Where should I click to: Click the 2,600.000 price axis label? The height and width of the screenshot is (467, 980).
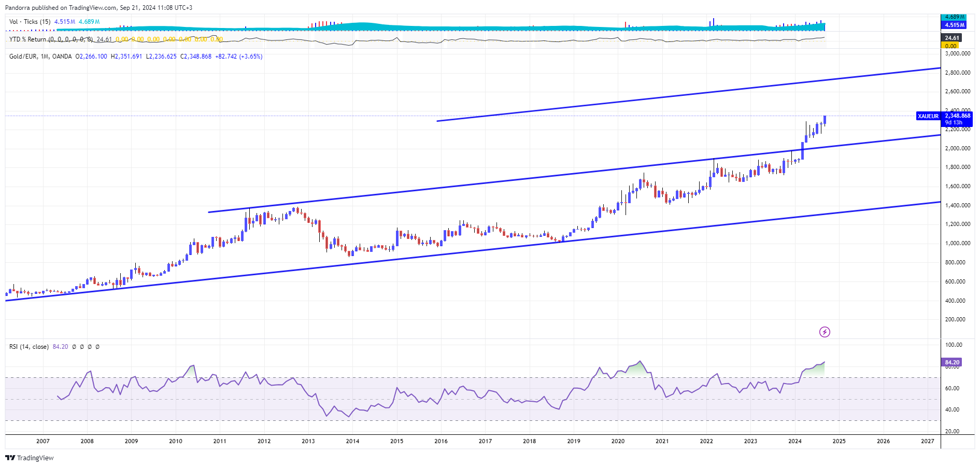[x=958, y=91]
